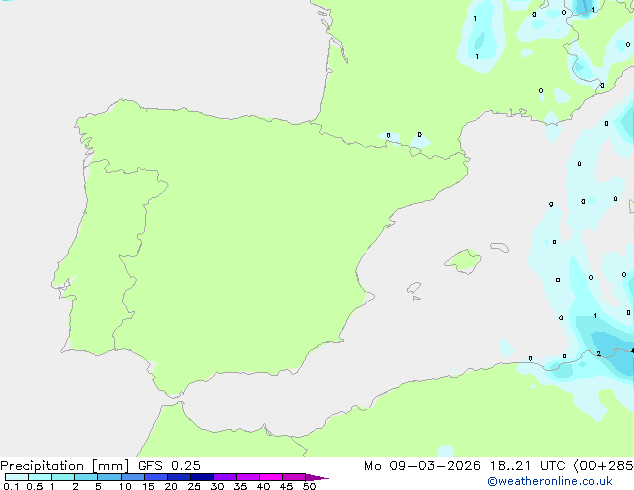The image size is (634, 490).
Task: Click the purple 30 mm legend swatch
Action: point(224,477)
